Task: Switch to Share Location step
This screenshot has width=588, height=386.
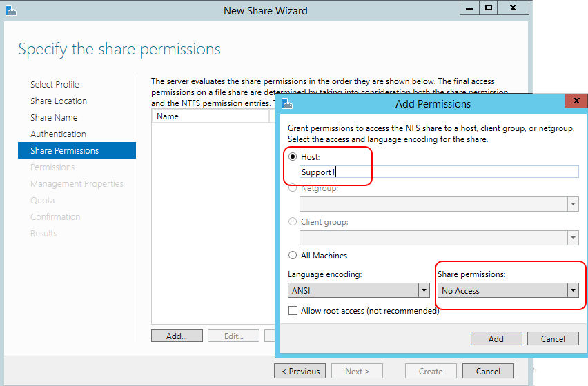Action: click(x=59, y=101)
